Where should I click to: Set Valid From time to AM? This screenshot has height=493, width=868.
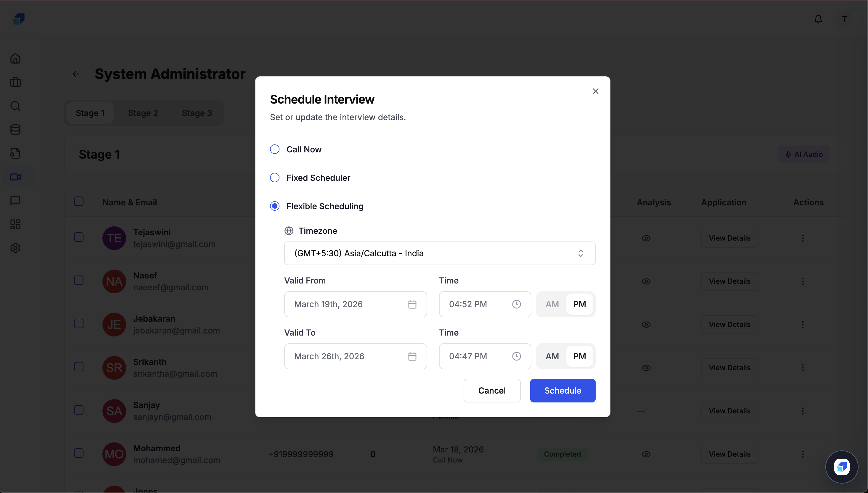click(552, 304)
